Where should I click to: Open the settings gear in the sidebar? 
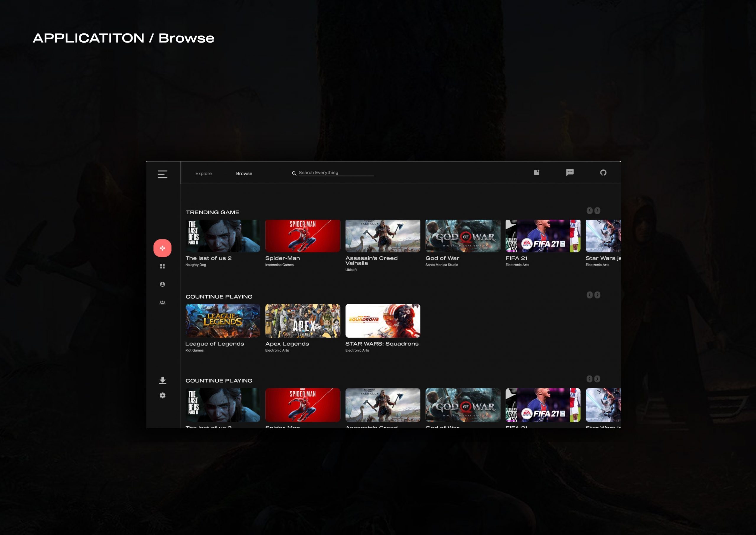point(162,395)
